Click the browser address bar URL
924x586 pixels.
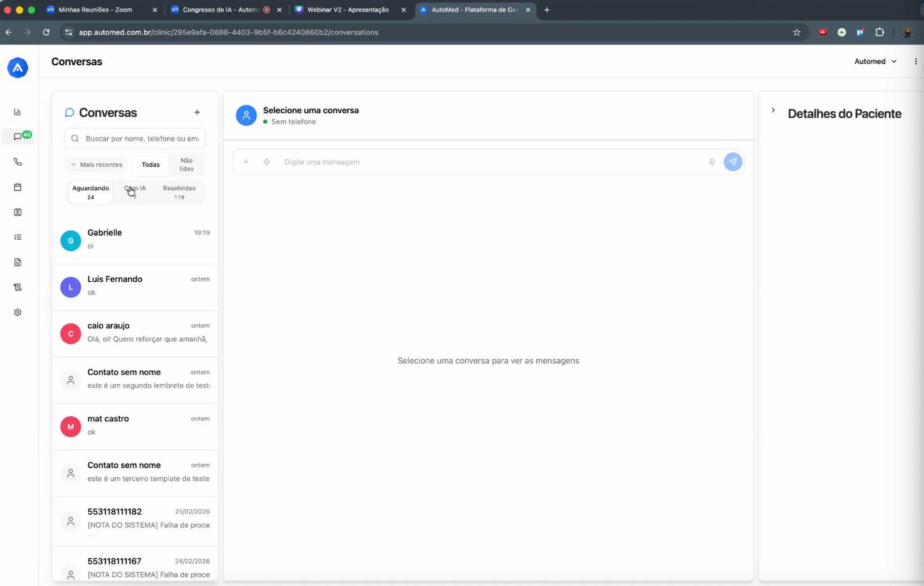tap(229, 32)
